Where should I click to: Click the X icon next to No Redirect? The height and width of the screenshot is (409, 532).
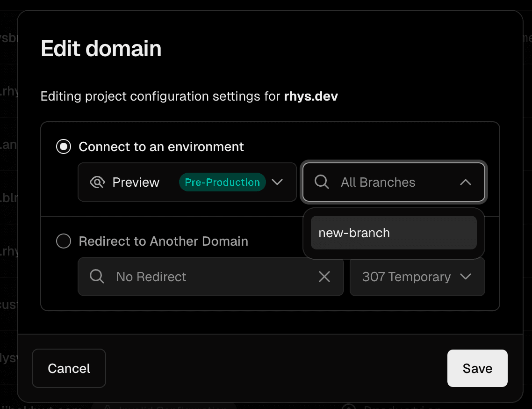(324, 277)
